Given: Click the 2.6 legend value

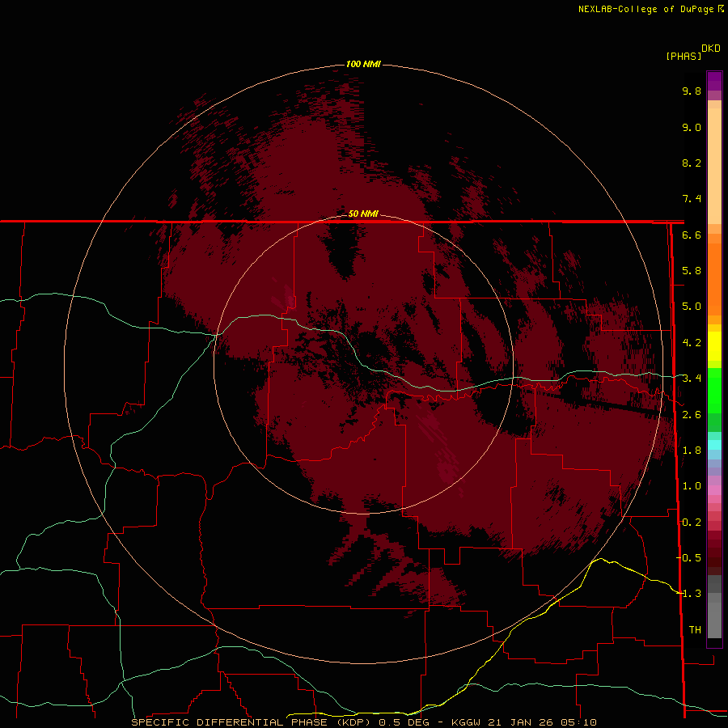Looking at the screenshot, I should pyautogui.click(x=692, y=415).
